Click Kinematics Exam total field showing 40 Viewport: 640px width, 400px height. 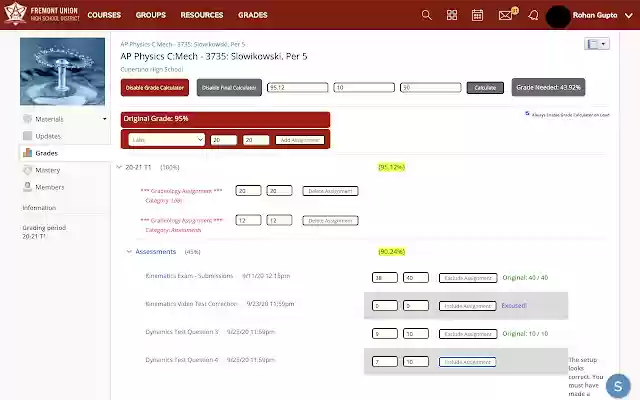point(416,278)
